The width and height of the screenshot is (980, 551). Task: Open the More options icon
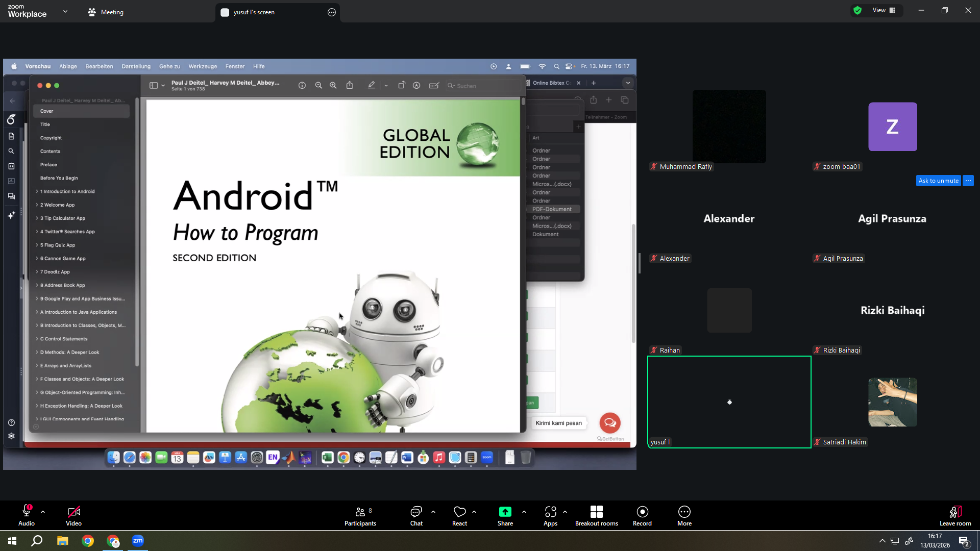point(684,512)
